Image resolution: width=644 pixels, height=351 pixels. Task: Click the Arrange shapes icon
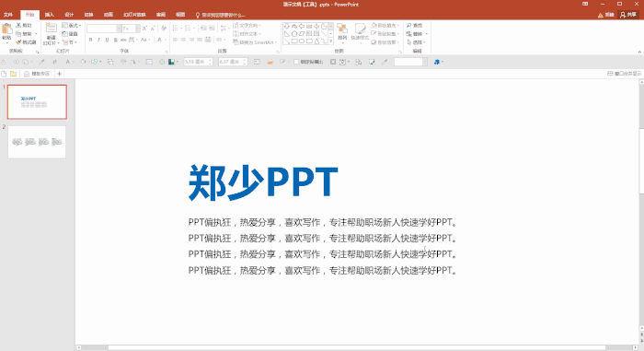click(342, 29)
